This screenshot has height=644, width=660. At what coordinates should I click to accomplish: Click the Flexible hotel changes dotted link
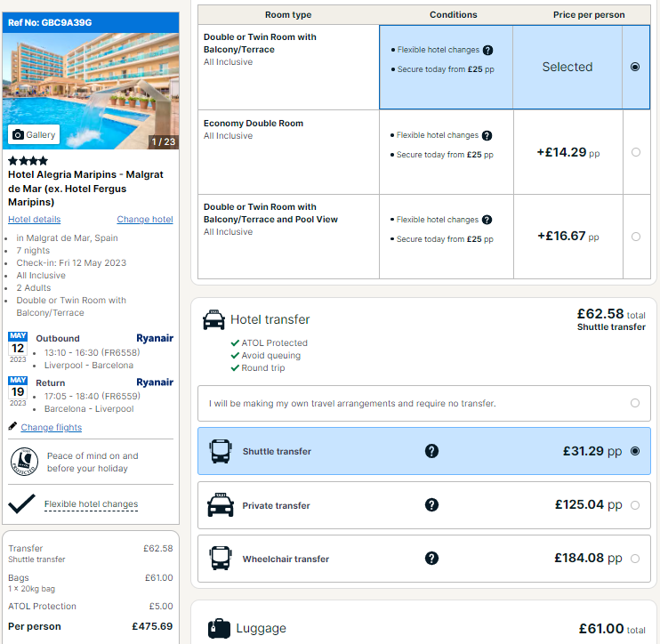click(x=91, y=504)
